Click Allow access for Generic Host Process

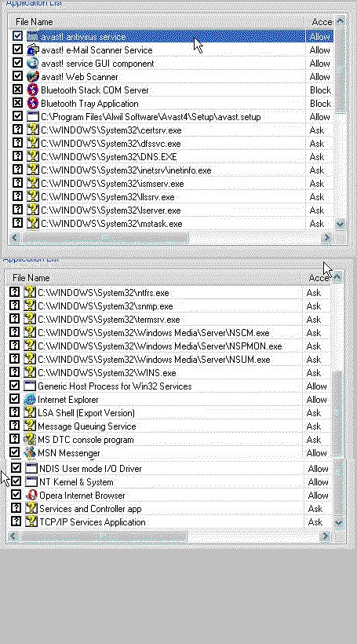[317, 386]
